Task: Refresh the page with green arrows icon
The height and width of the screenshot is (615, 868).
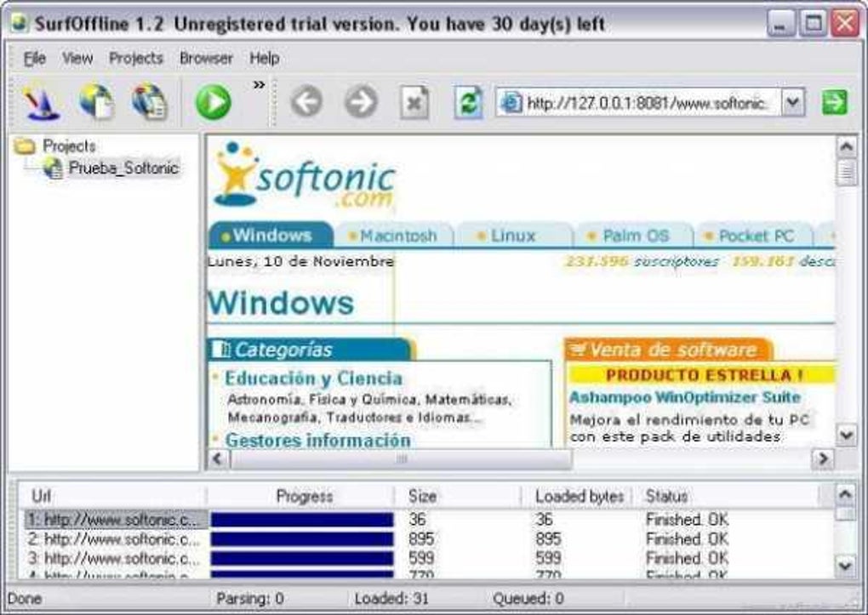Action: [x=468, y=102]
